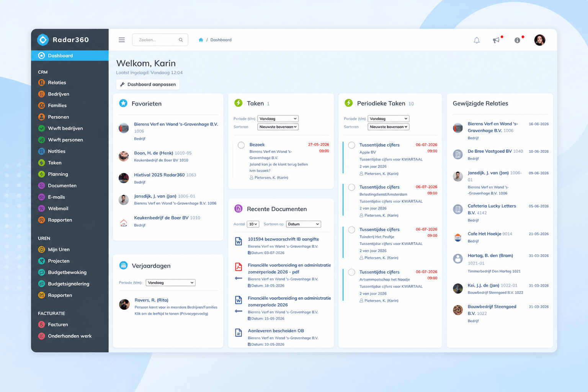Click the Onderhanden werk sidebar icon
This screenshot has height=392, width=588.
[42, 336]
